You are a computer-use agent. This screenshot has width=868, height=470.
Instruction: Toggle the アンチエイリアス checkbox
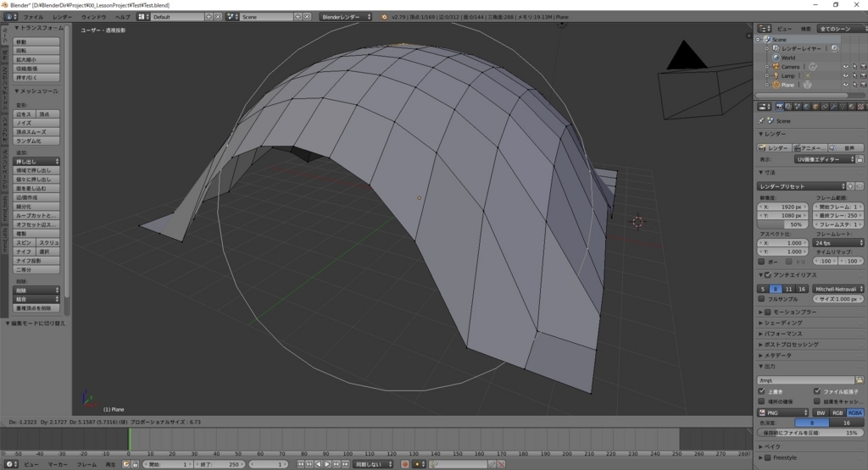768,275
